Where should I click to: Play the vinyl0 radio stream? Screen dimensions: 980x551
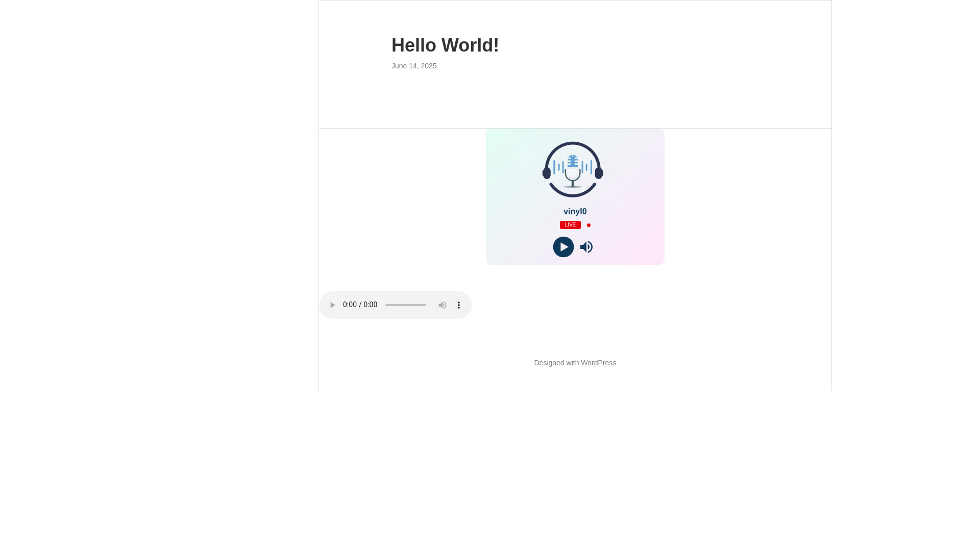[563, 247]
